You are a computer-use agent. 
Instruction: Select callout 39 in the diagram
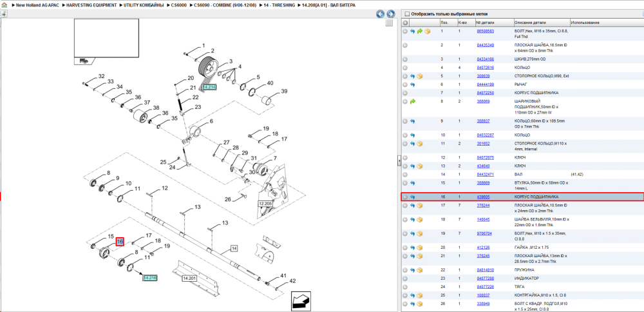pyautogui.click(x=284, y=92)
